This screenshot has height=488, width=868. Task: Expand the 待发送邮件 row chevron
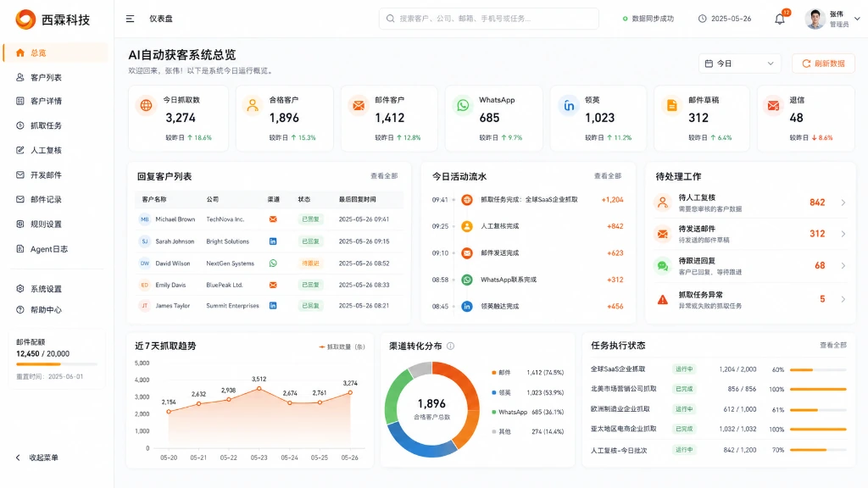tap(843, 234)
